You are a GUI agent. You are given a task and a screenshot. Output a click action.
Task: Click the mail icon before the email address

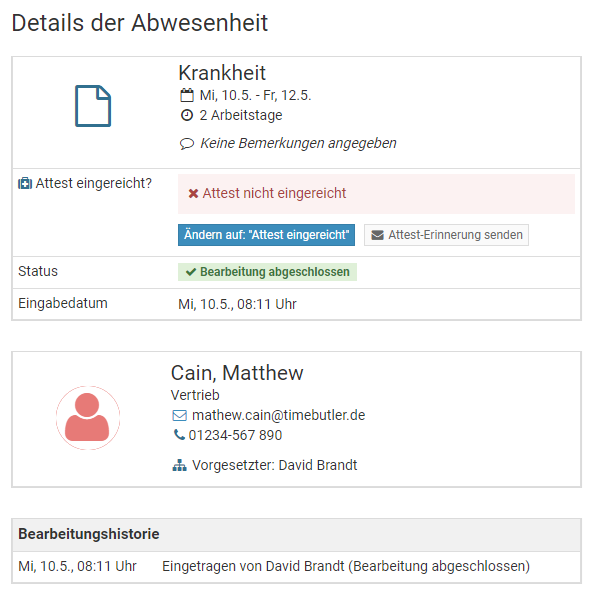[179, 415]
